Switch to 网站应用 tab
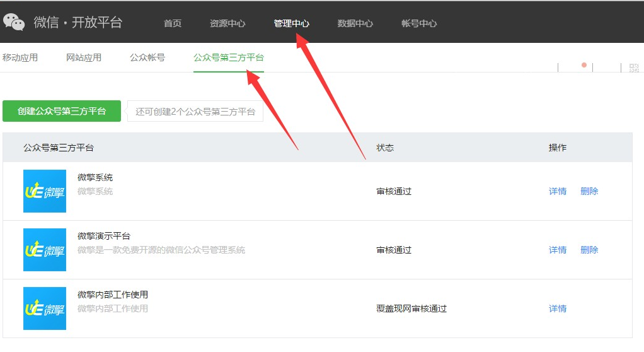The image size is (644, 352). tap(84, 57)
